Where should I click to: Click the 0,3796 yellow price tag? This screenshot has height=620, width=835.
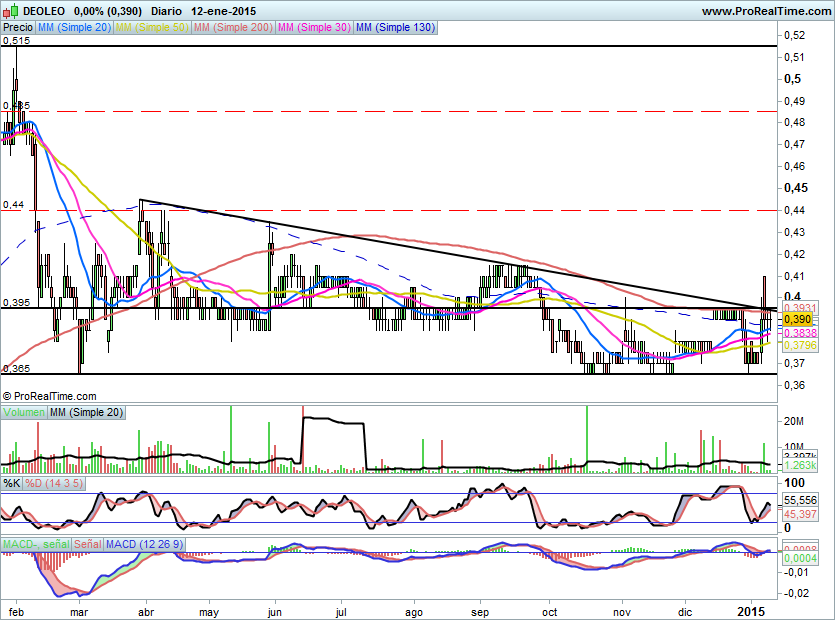click(x=799, y=345)
